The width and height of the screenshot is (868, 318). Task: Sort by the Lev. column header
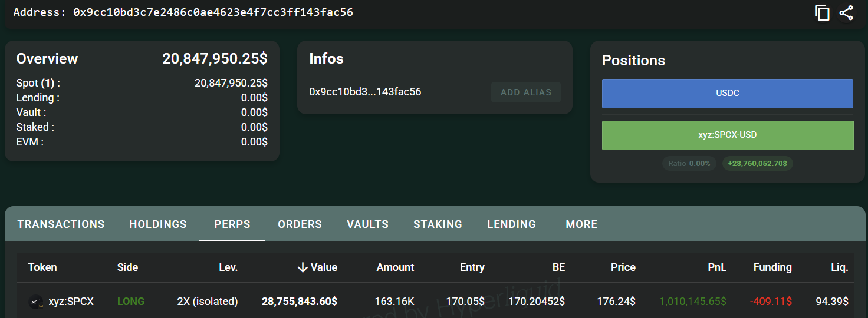228,267
